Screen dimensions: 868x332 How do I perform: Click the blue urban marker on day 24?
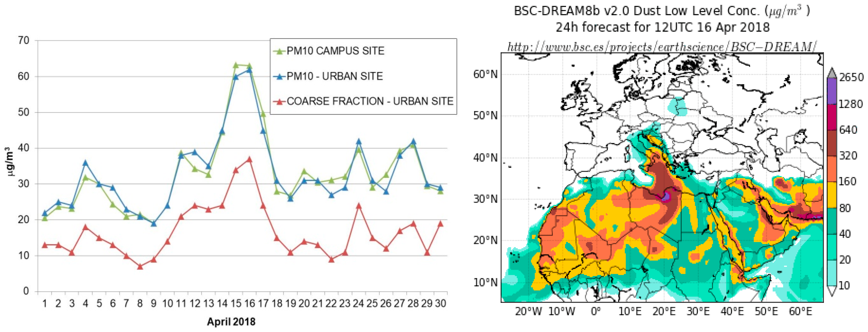(359, 141)
